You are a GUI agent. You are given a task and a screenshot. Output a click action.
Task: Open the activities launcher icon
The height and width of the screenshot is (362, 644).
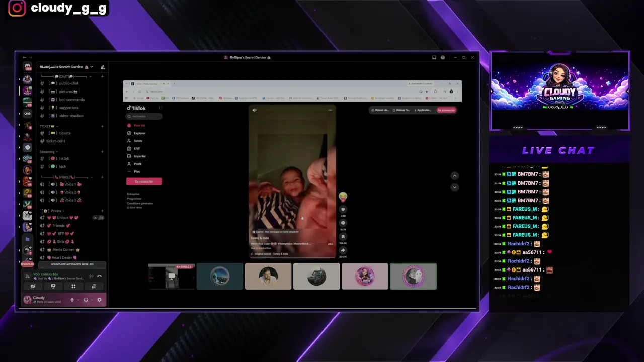(73, 286)
